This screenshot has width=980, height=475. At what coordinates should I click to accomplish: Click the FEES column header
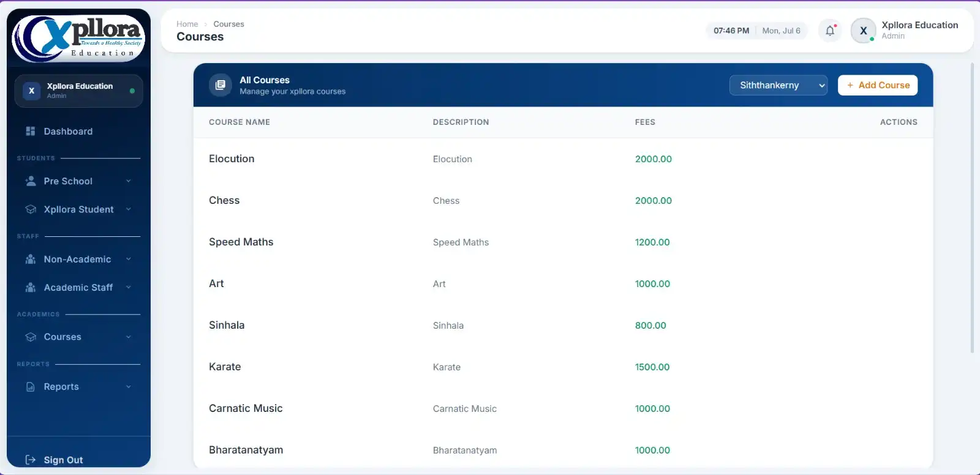click(x=645, y=122)
